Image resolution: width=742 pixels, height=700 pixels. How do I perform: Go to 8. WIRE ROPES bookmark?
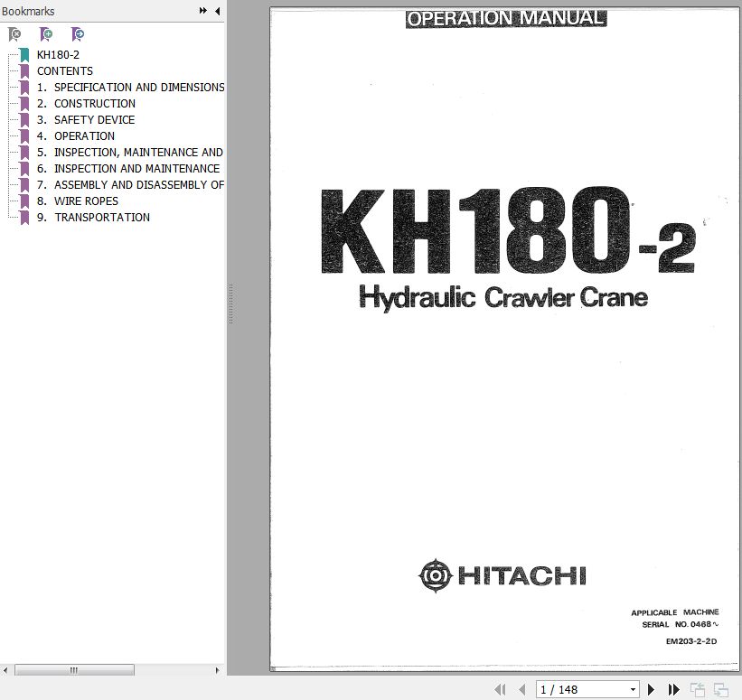coord(78,201)
